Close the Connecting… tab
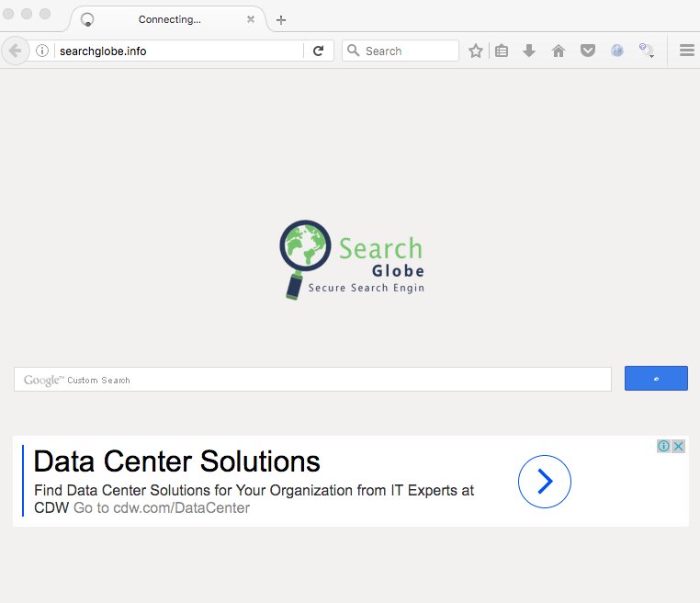This screenshot has width=700, height=603. coord(251,19)
